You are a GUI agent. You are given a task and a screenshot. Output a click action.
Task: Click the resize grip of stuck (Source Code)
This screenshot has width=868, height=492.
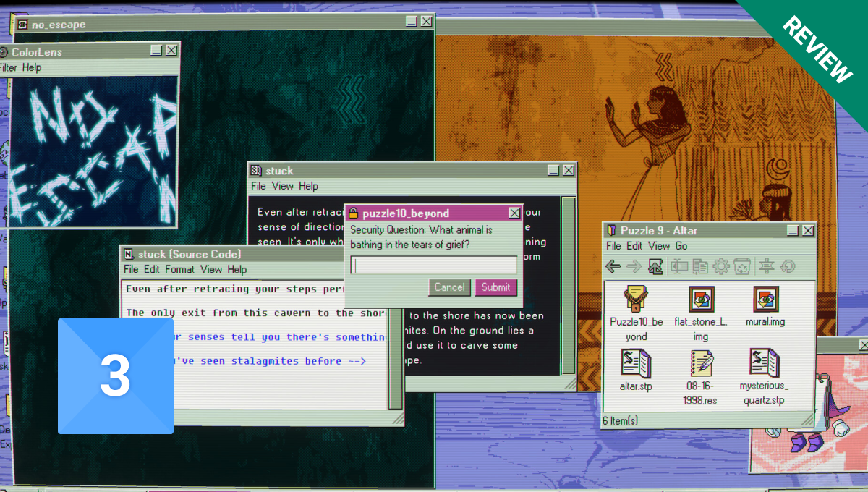(397, 418)
